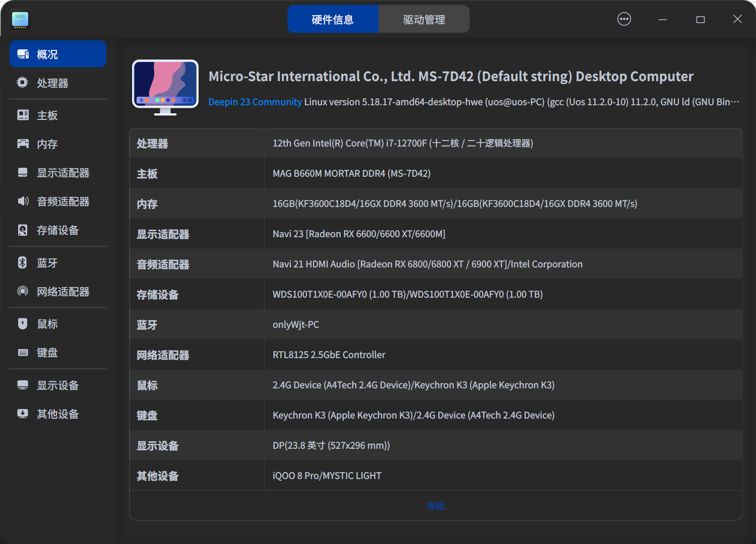Click the 键盘 keyboard icon in sidebar
Image resolution: width=756 pixels, height=544 pixels.
(23, 353)
